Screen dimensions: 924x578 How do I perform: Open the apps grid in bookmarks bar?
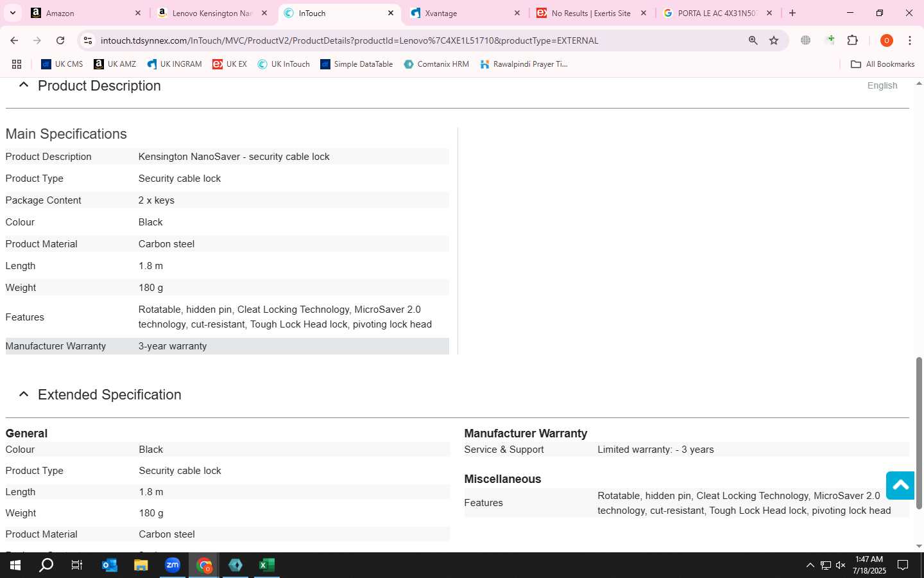[x=17, y=64]
